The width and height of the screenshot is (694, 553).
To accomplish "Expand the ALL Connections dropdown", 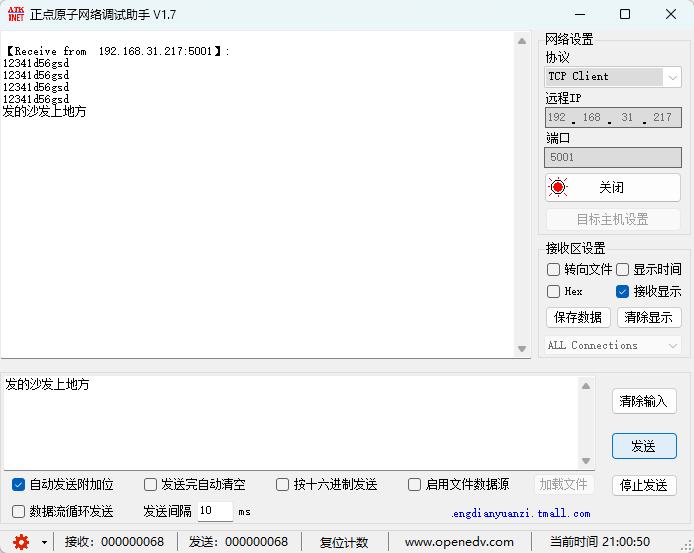I will (x=613, y=345).
